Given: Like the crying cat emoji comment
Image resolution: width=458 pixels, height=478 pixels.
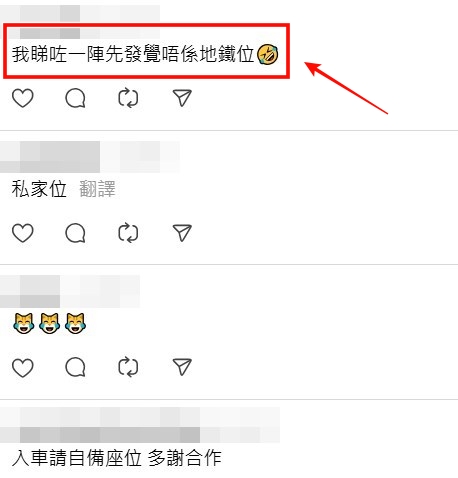Looking at the screenshot, I should pos(23,367).
